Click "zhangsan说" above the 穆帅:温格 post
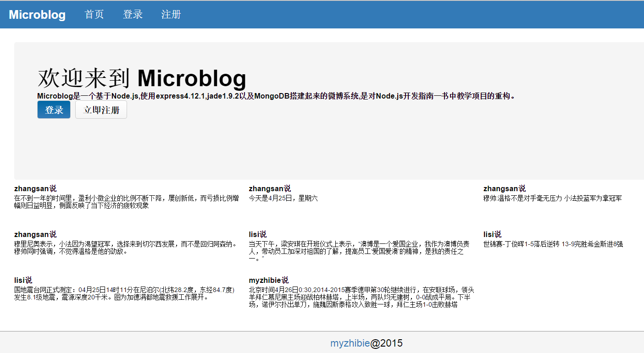The width and height of the screenshot is (644, 353). tap(505, 188)
